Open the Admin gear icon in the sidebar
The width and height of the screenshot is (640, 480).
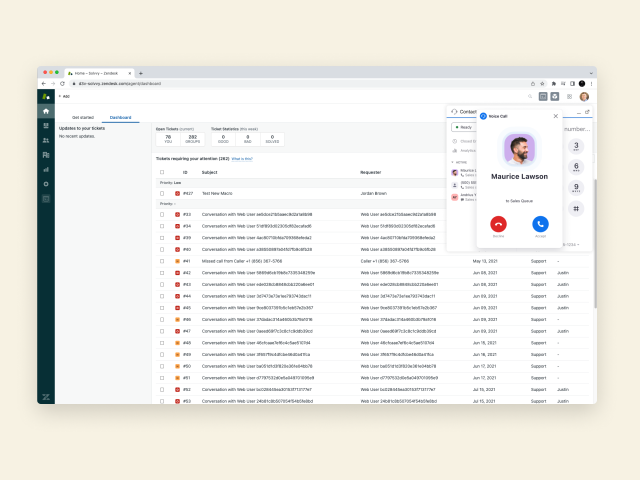tap(46, 185)
